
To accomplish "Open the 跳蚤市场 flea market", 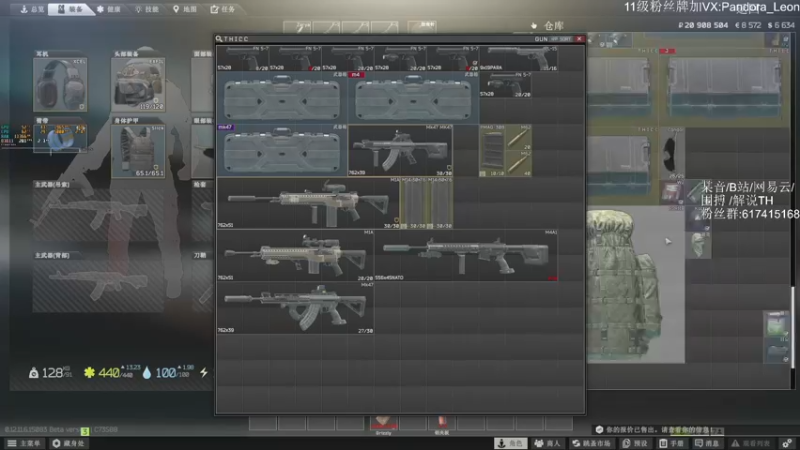I will tap(592, 443).
